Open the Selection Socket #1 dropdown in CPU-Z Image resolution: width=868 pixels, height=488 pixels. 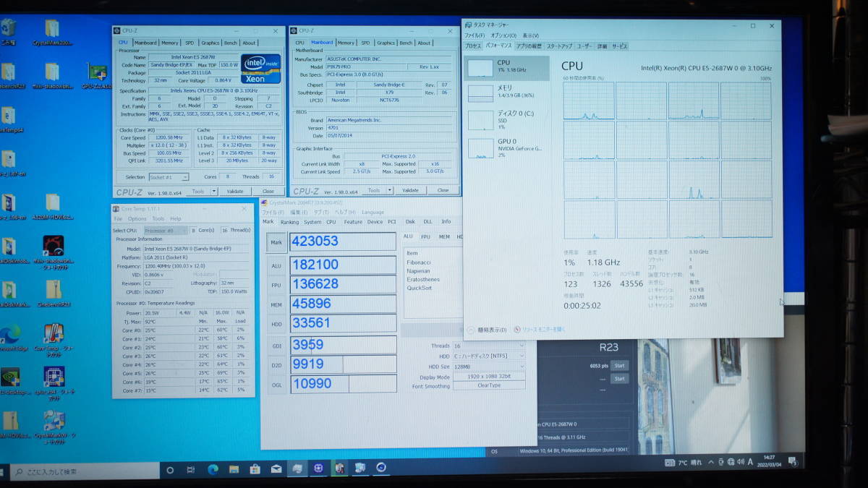click(169, 177)
